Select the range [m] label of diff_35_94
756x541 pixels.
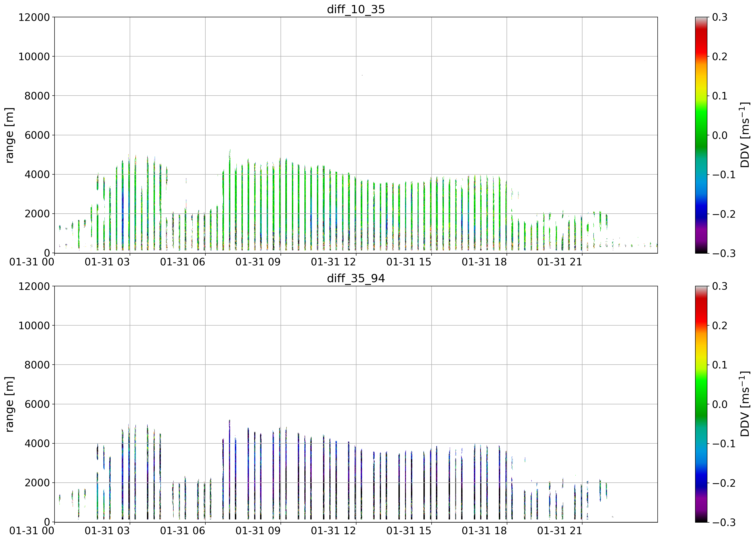tap(9, 404)
